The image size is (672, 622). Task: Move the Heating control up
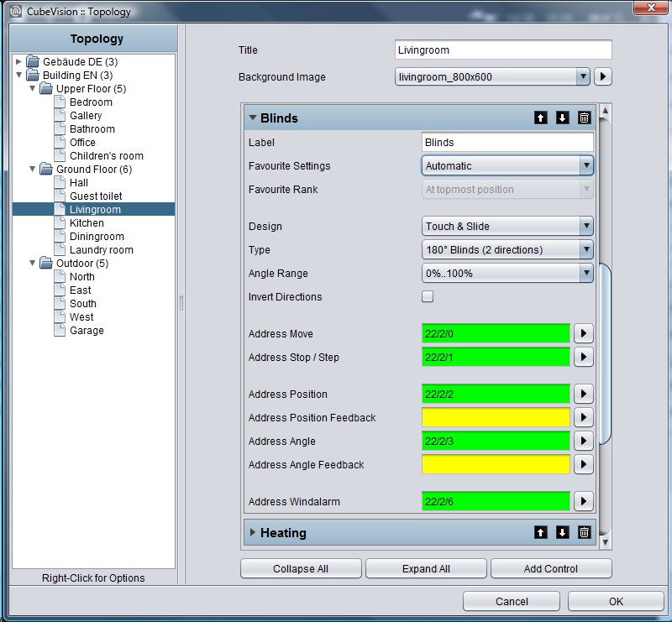(x=540, y=532)
